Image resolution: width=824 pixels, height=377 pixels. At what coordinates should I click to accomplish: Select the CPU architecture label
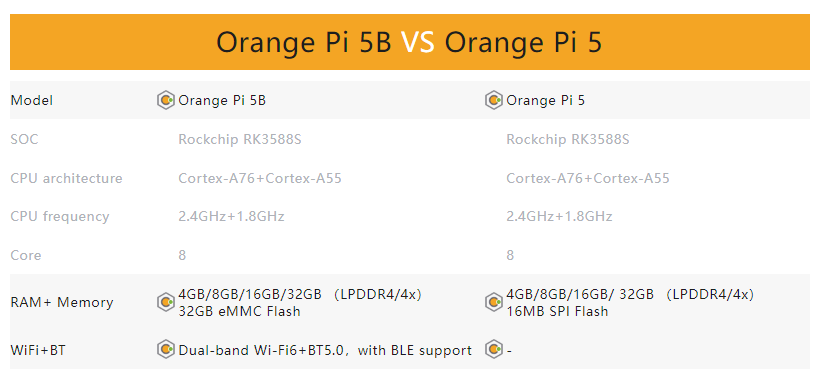pyautogui.click(x=66, y=178)
